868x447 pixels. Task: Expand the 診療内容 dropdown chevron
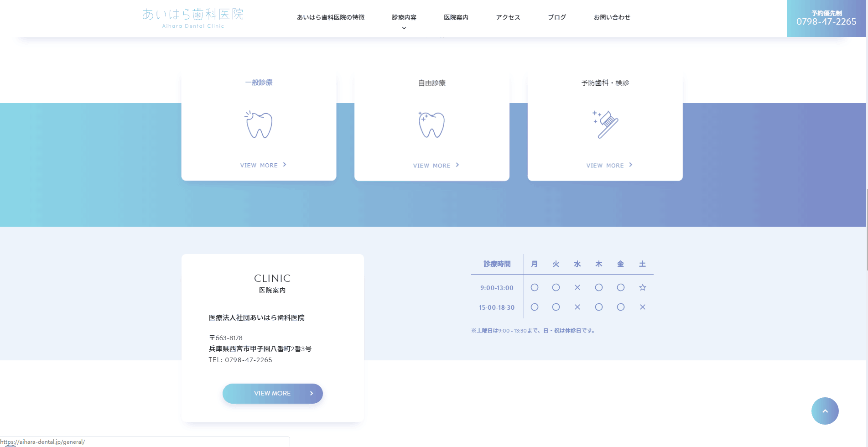click(x=404, y=28)
